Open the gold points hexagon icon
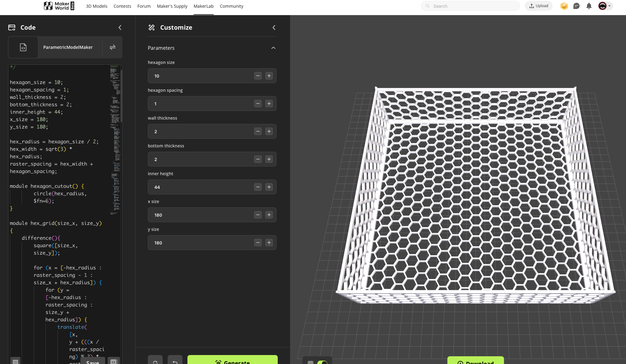 (x=564, y=6)
